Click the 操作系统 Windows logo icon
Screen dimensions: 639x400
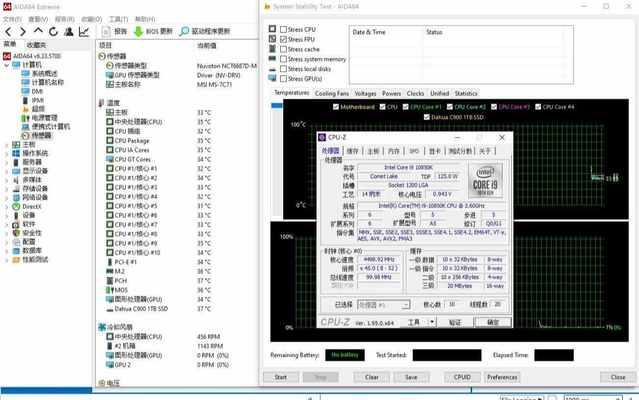click(x=16, y=153)
